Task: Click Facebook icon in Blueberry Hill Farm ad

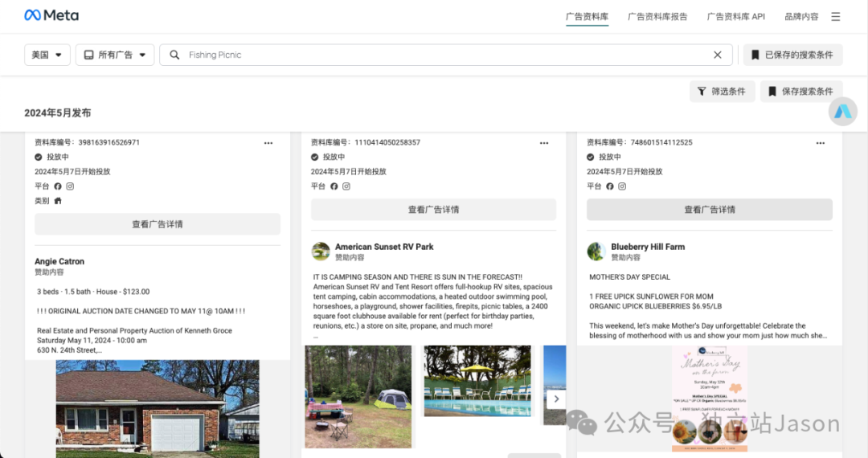Action: (x=609, y=186)
